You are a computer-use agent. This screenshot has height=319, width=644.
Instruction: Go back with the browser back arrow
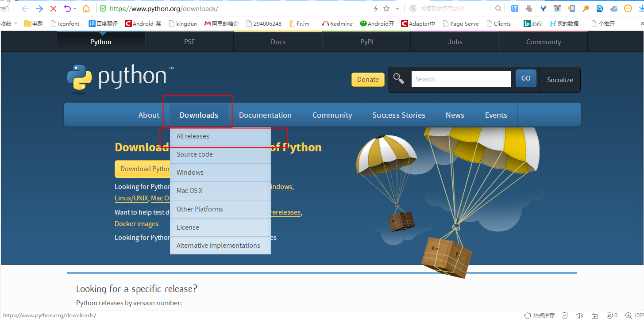pos(25,8)
